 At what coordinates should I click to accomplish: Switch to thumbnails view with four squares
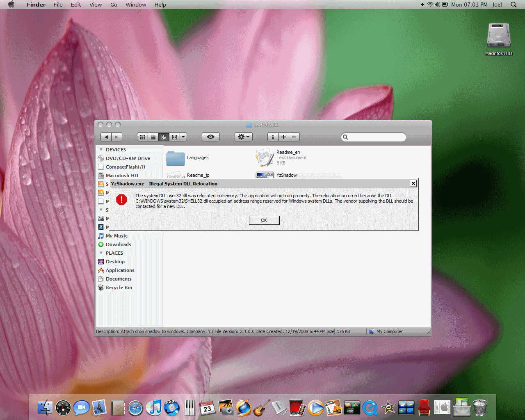pos(174,137)
